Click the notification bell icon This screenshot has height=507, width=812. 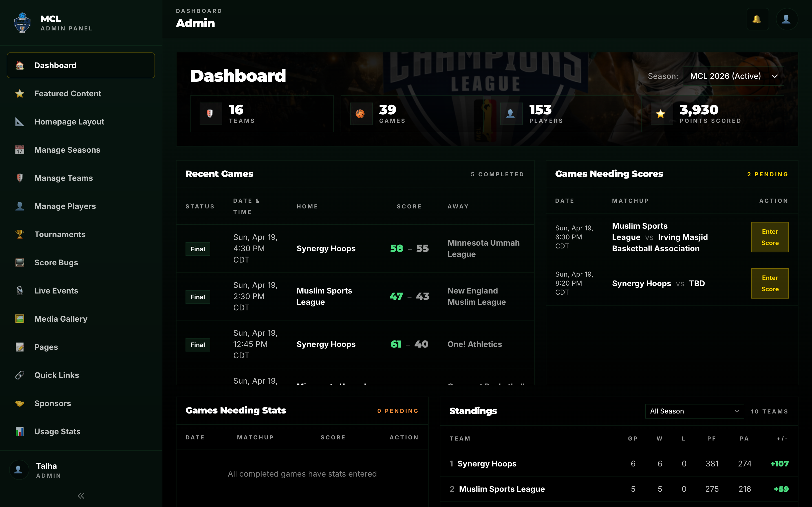(x=758, y=19)
